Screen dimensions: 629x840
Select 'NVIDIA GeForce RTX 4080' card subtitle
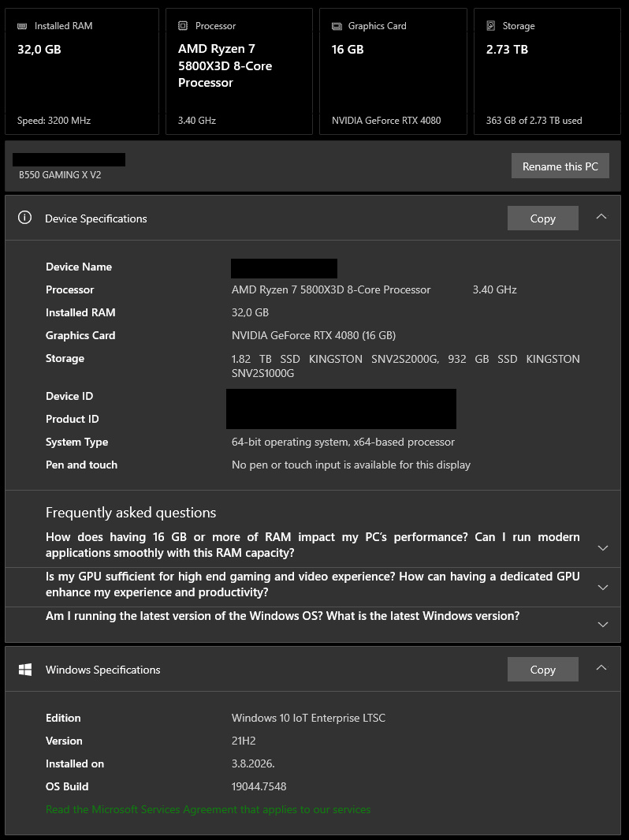pyautogui.click(x=386, y=121)
